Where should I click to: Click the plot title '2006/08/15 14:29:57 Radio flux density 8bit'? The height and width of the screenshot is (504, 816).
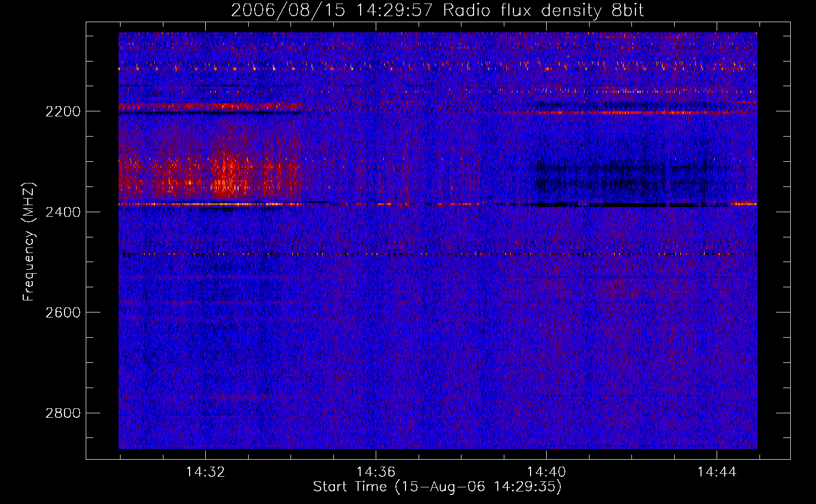(x=437, y=11)
